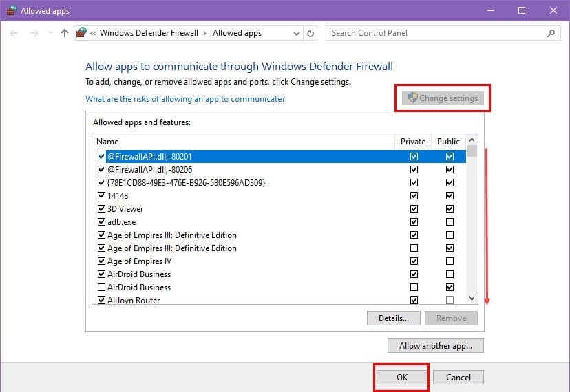This screenshot has width=570, height=392.
Task: Click the Forward navigation arrow
Action: tap(34, 33)
